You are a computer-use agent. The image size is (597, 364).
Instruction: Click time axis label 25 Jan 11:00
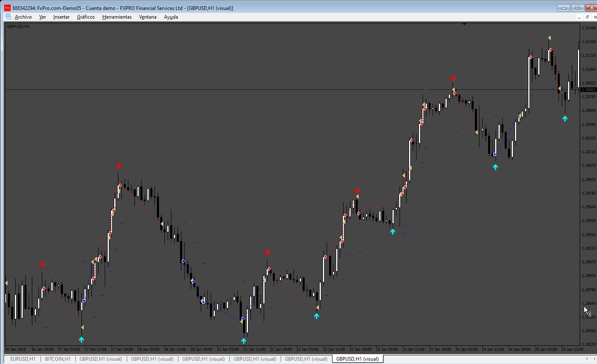pyautogui.click(x=572, y=350)
